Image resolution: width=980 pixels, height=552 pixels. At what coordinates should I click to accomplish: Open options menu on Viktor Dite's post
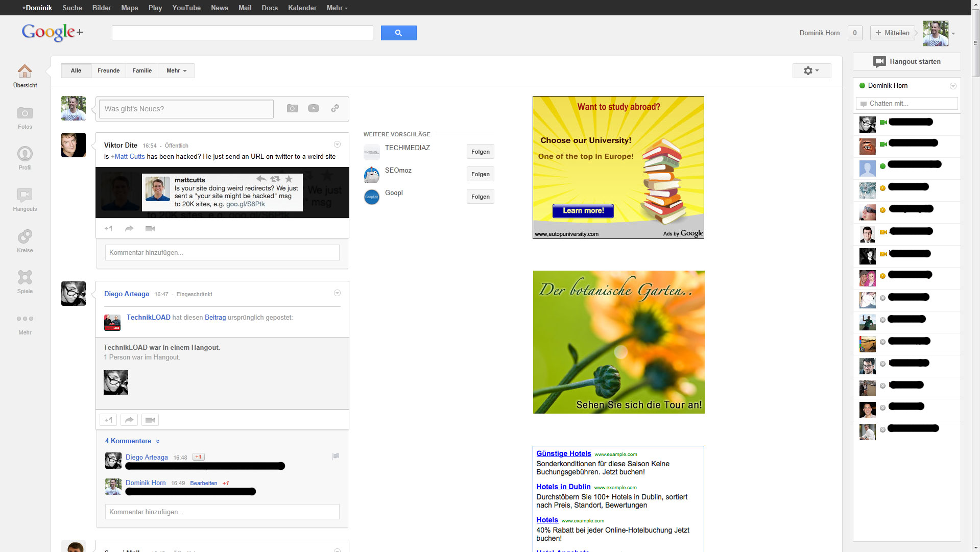(337, 145)
